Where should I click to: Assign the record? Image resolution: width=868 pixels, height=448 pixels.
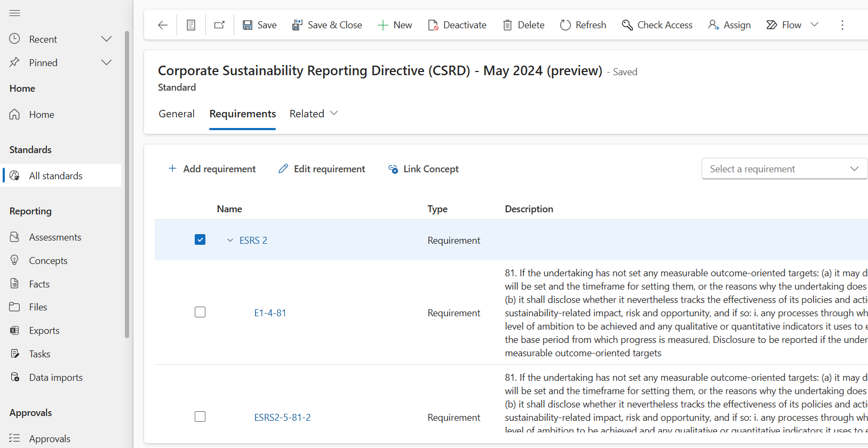[729, 25]
